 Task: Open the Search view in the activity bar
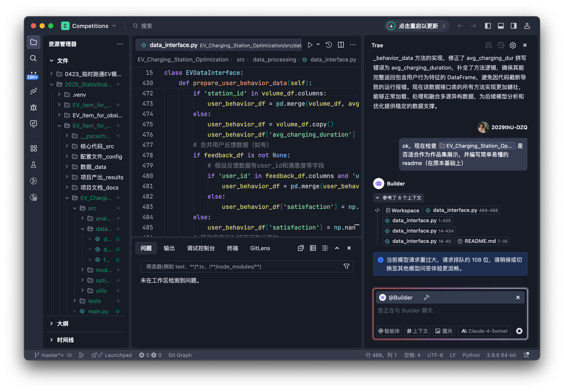pyautogui.click(x=33, y=58)
